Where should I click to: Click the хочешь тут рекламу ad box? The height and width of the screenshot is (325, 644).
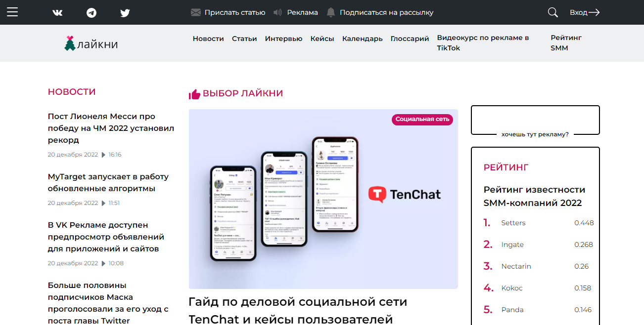[535, 120]
